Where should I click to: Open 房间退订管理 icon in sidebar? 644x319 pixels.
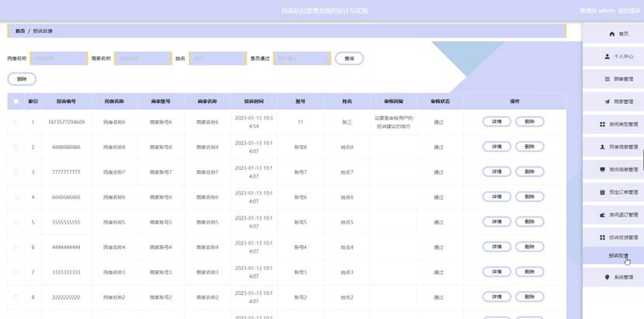[x=603, y=214]
